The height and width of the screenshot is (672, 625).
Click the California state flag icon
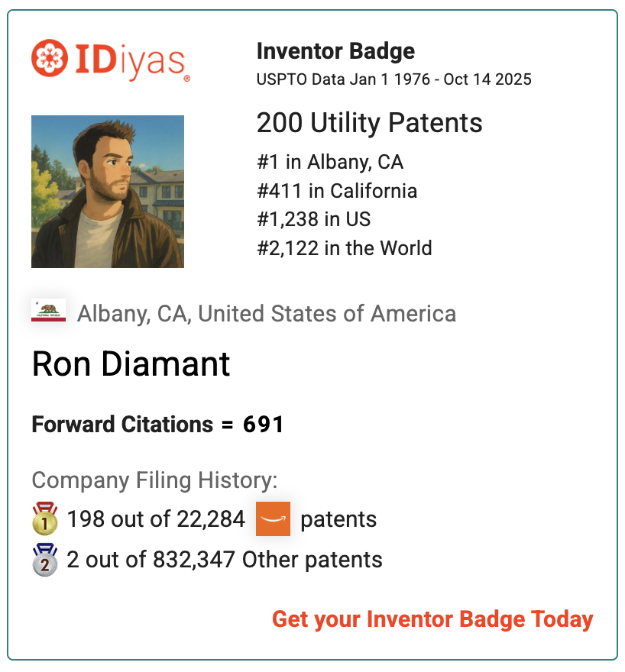pyautogui.click(x=48, y=311)
